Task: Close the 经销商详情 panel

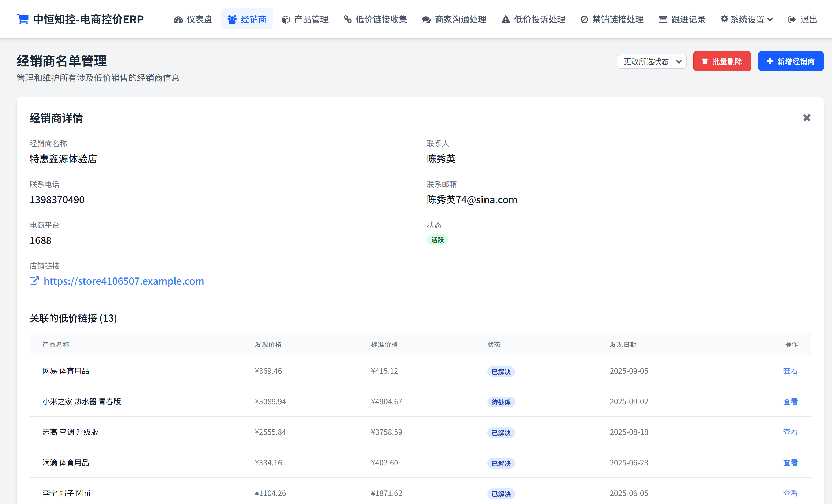Action: [807, 118]
